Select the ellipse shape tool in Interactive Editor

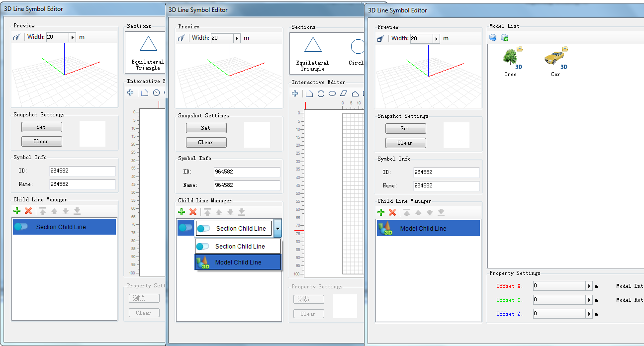pyautogui.click(x=332, y=93)
